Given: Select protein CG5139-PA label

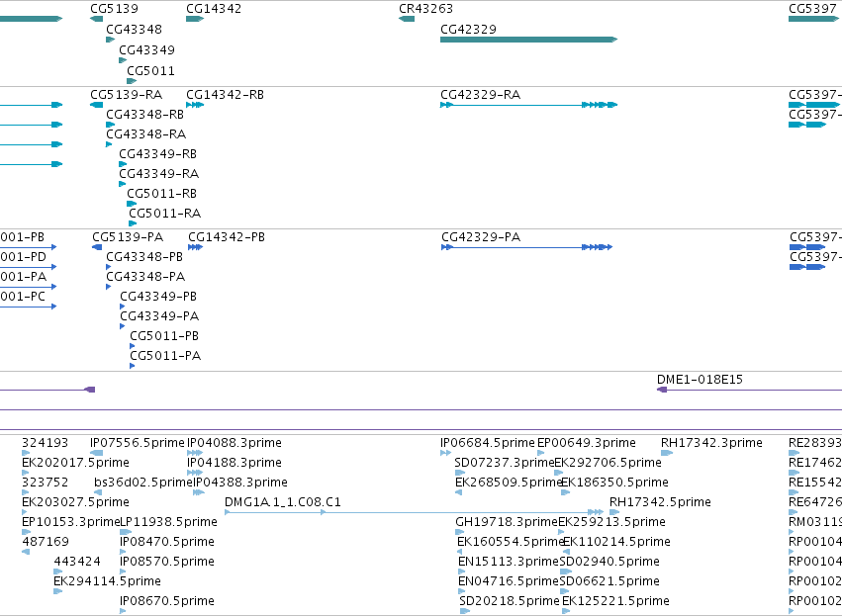Looking at the screenshot, I should [128, 237].
